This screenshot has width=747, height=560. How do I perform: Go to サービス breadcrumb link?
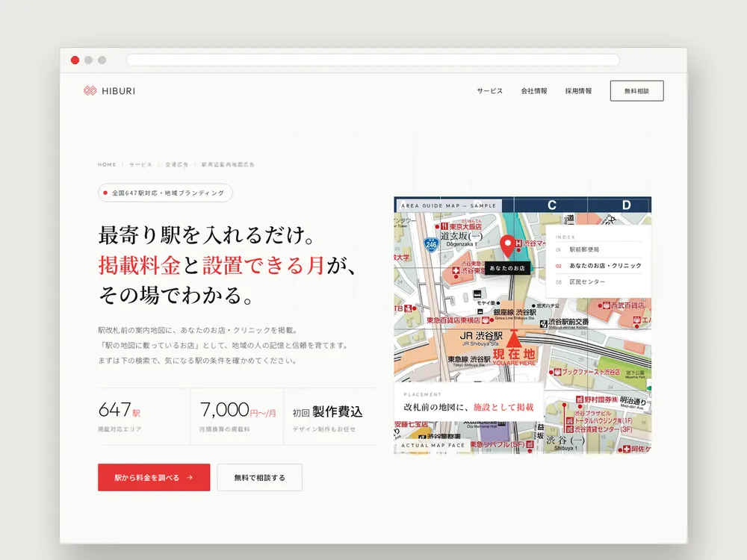pyautogui.click(x=140, y=164)
